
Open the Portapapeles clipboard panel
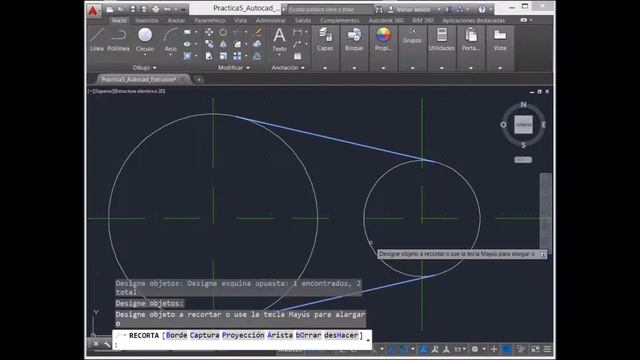471,40
